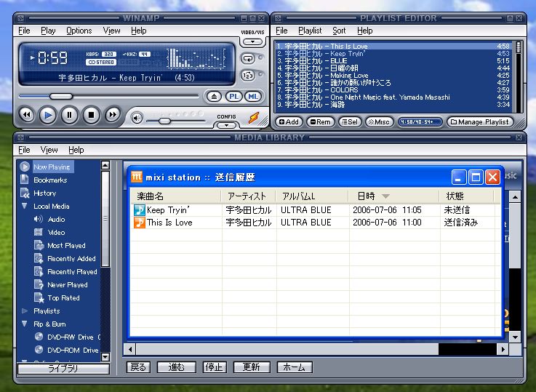Viewport: 536px width, 392px height.
Task: Click the Never Played icon
Action: click(39, 284)
